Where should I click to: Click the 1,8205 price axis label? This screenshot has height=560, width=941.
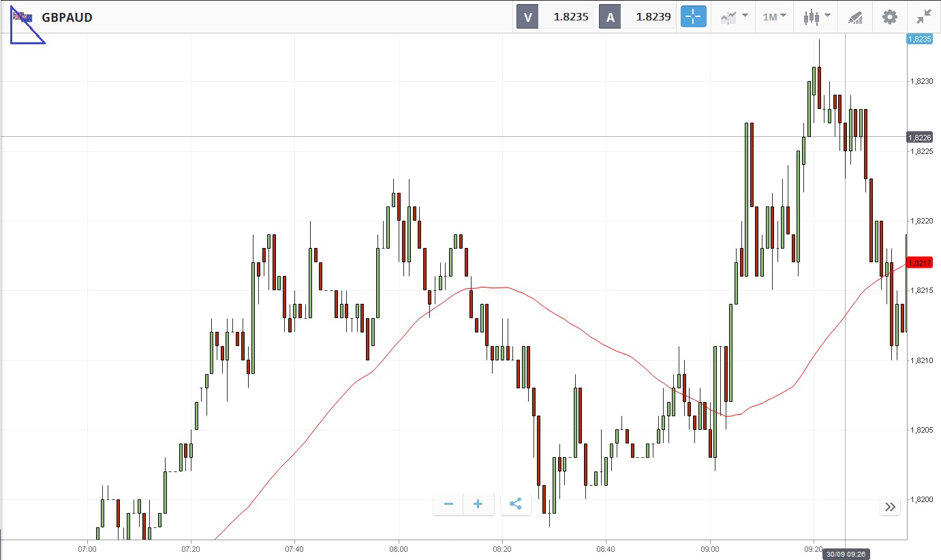[921, 430]
